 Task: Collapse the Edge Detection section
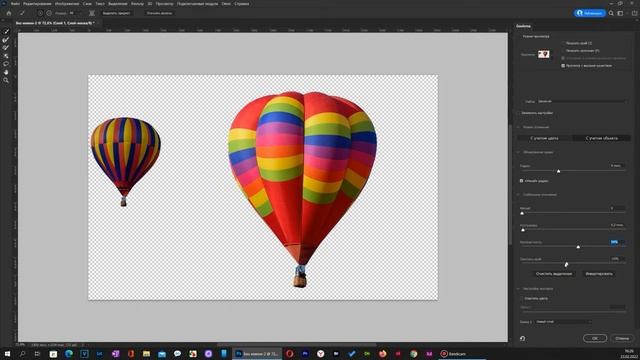tap(519, 152)
